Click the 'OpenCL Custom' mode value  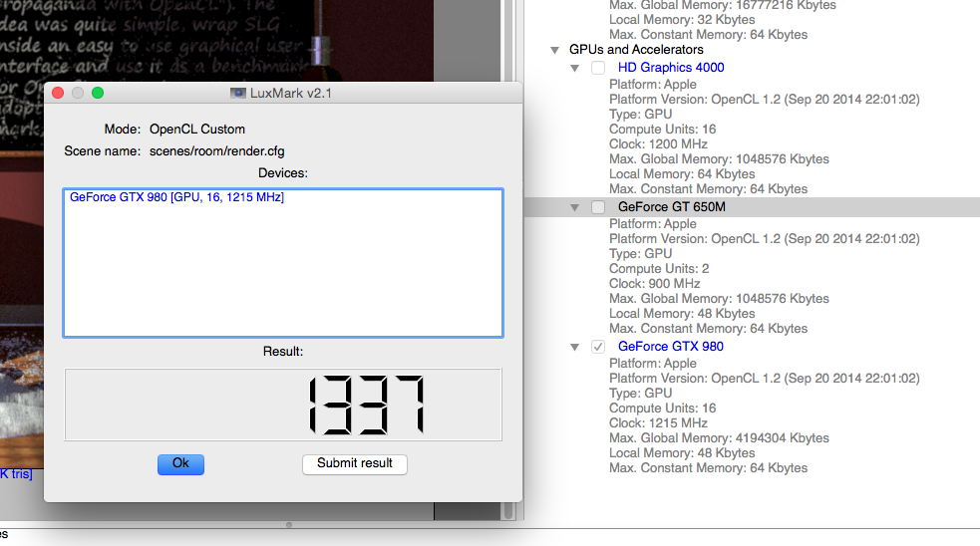pyautogui.click(x=197, y=130)
